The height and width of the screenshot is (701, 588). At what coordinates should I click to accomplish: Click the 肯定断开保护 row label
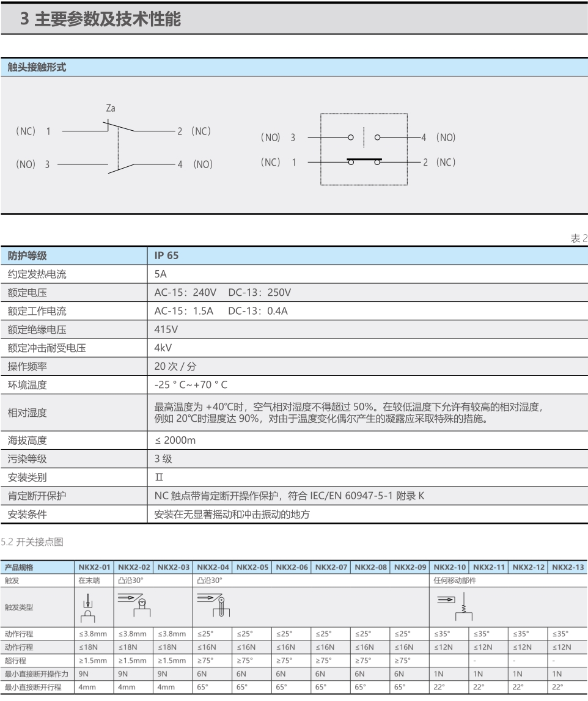pos(37,496)
